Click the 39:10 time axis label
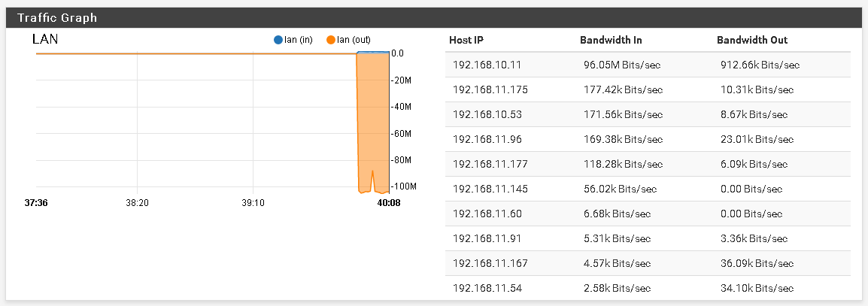868x306 pixels. coord(253,203)
